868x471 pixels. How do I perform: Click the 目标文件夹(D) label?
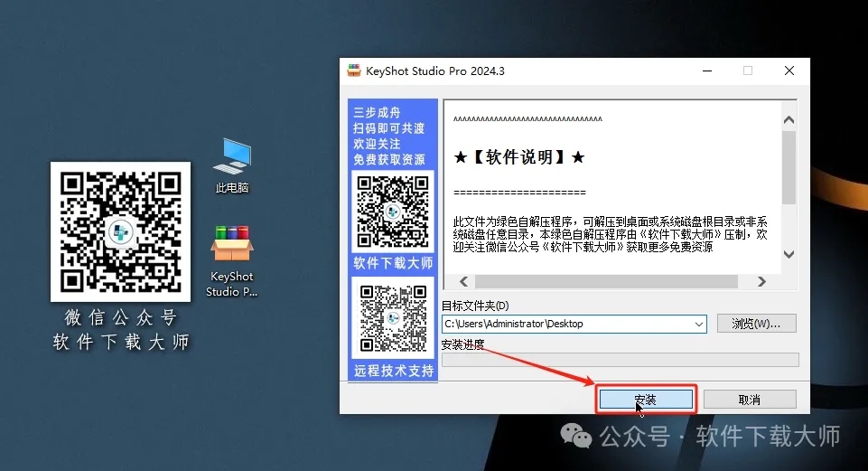[475, 306]
